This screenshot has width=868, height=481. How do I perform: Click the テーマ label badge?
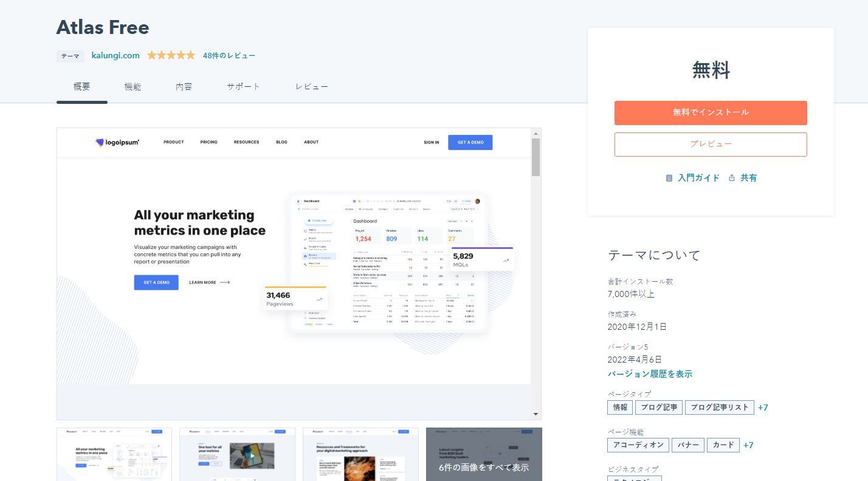point(70,56)
